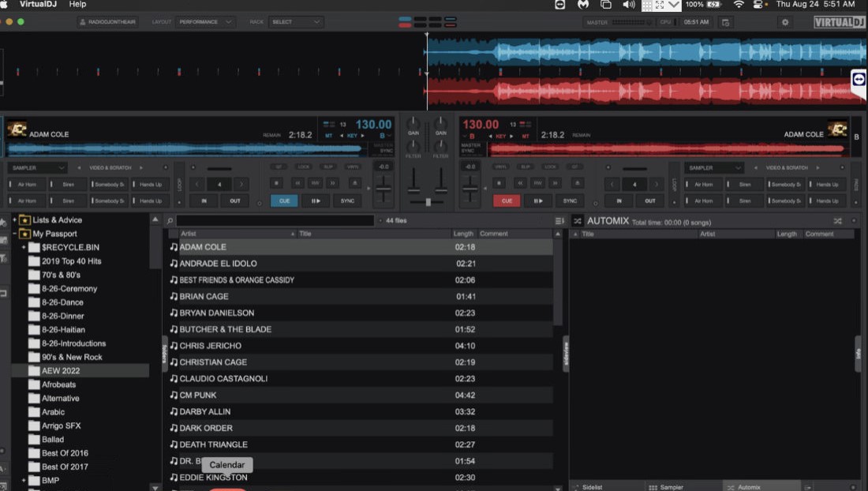Open the rack SELECT dropdown

click(x=296, y=22)
